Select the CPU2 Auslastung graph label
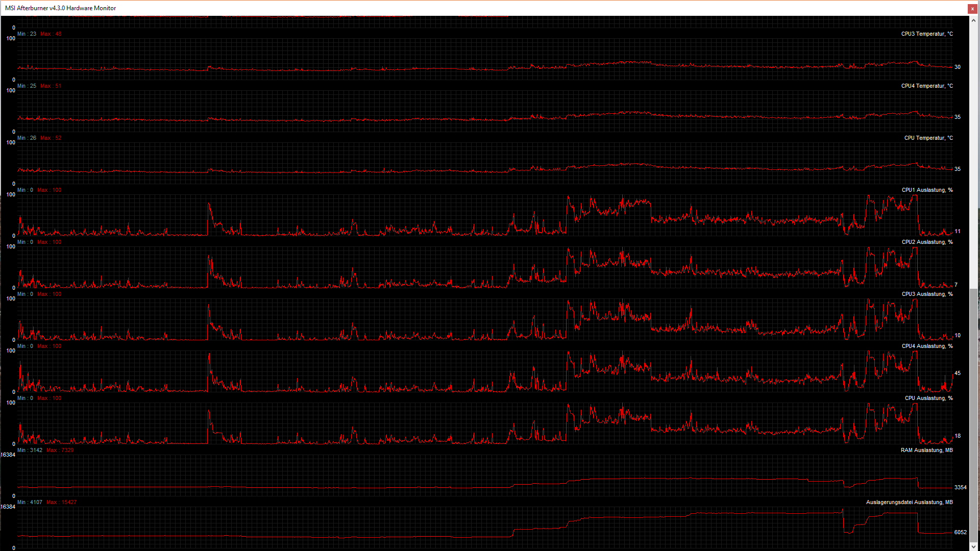This screenshot has height=551, width=980. point(927,242)
